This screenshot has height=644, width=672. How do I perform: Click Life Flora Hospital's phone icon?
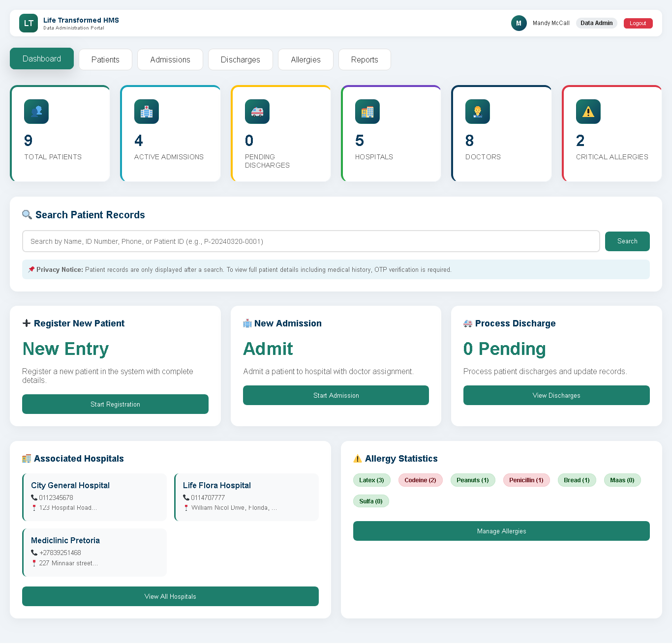(x=186, y=498)
